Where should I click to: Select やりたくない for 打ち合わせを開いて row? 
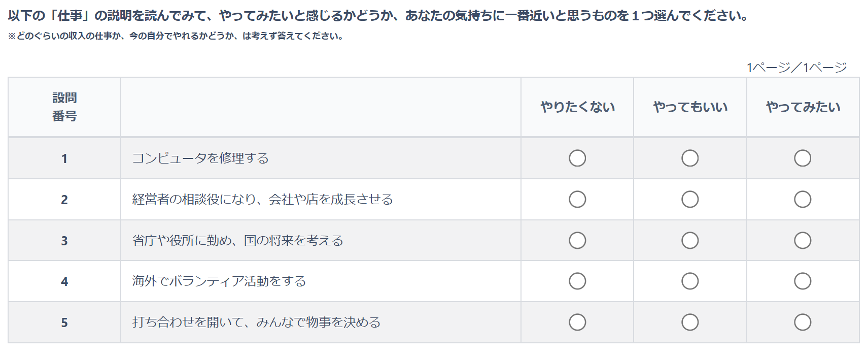tap(577, 322)
